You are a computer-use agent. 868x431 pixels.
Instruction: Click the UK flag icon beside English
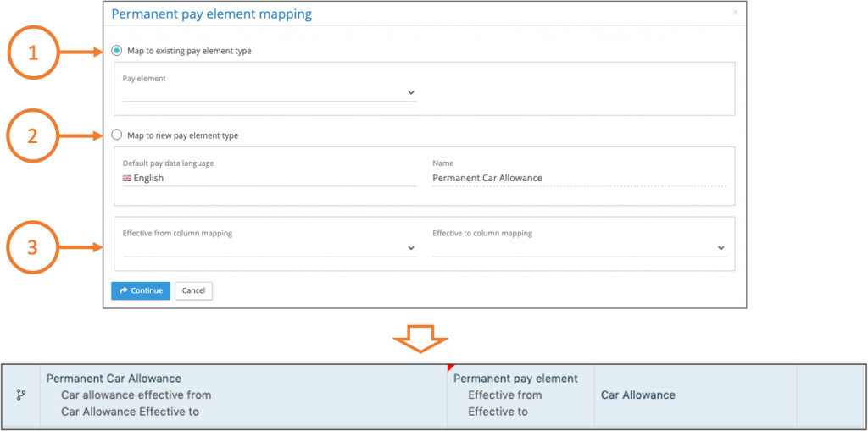[x=127, y=179]
